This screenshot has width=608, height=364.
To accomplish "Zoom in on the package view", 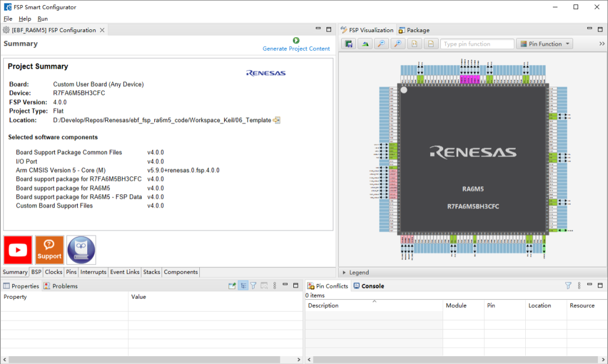I will [398, 44].
